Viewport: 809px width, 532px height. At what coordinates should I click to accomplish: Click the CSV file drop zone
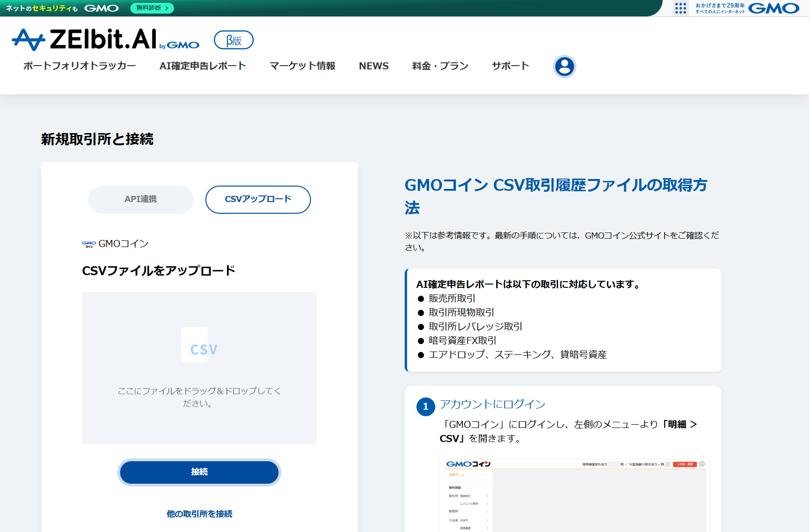tap(199, 368)
